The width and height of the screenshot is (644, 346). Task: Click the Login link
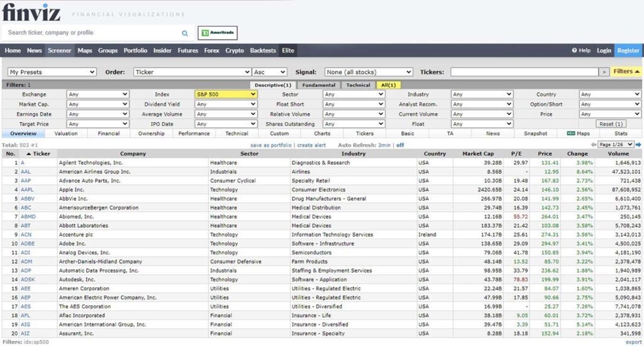(604, 50)
